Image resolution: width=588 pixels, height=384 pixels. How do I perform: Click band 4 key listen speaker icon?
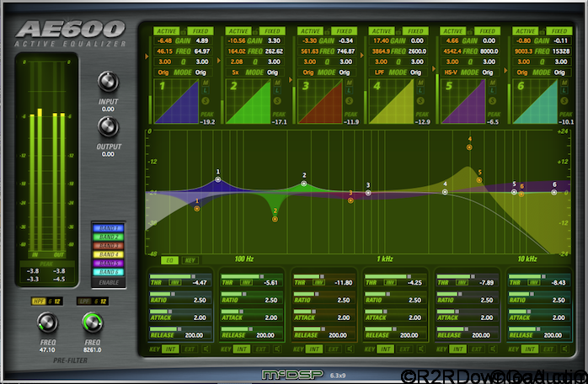421,349
